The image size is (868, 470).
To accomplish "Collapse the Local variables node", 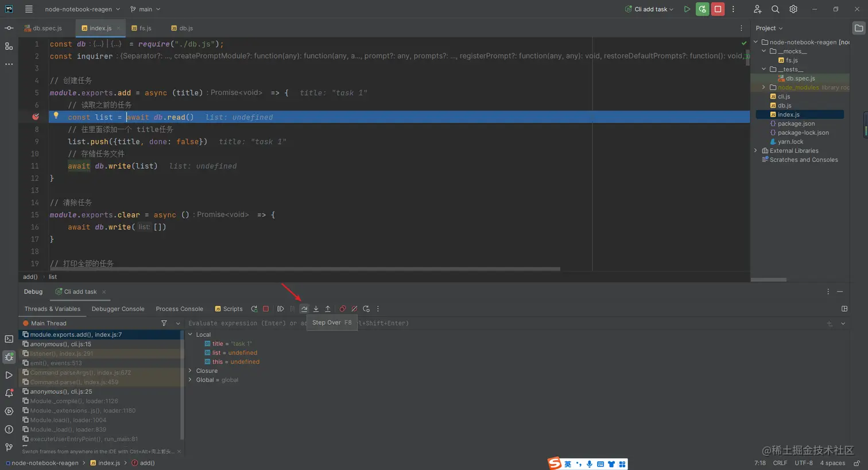I will [x=191, y=335].
